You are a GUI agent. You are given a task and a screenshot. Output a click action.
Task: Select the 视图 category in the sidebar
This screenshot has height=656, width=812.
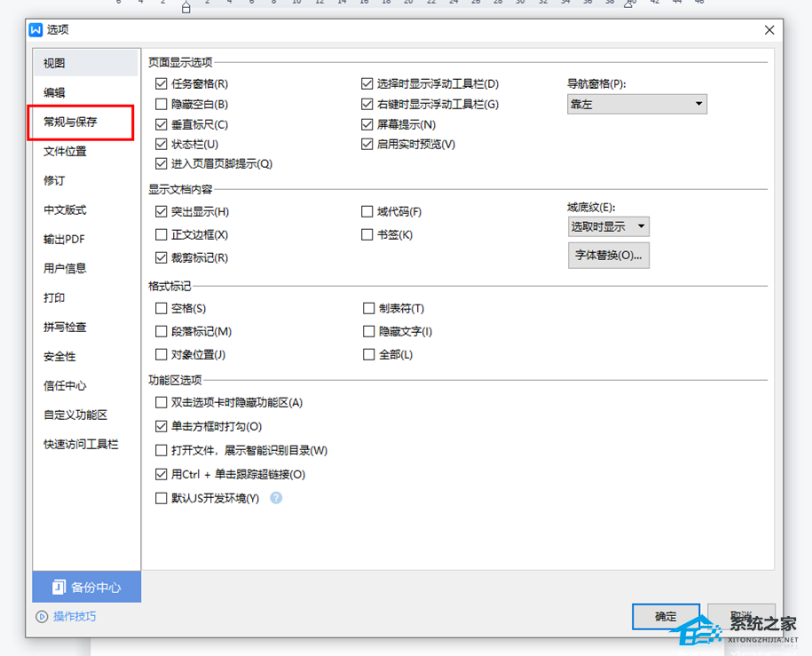pos(86,63)
